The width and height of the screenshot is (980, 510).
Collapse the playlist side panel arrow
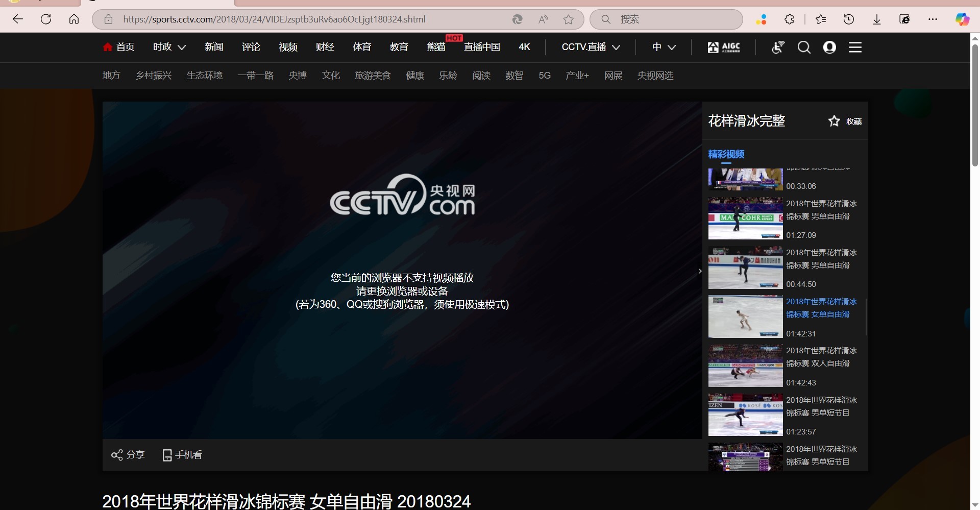700,271
